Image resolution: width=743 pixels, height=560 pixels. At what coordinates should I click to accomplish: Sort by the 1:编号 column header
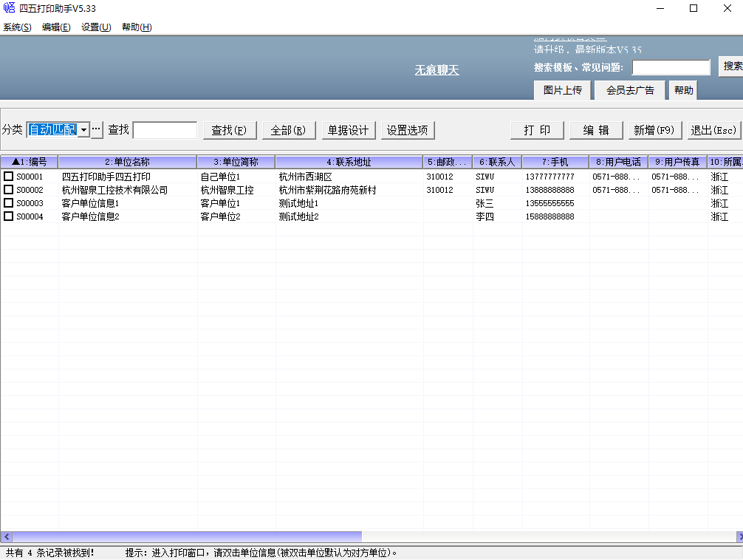[30, 163]
